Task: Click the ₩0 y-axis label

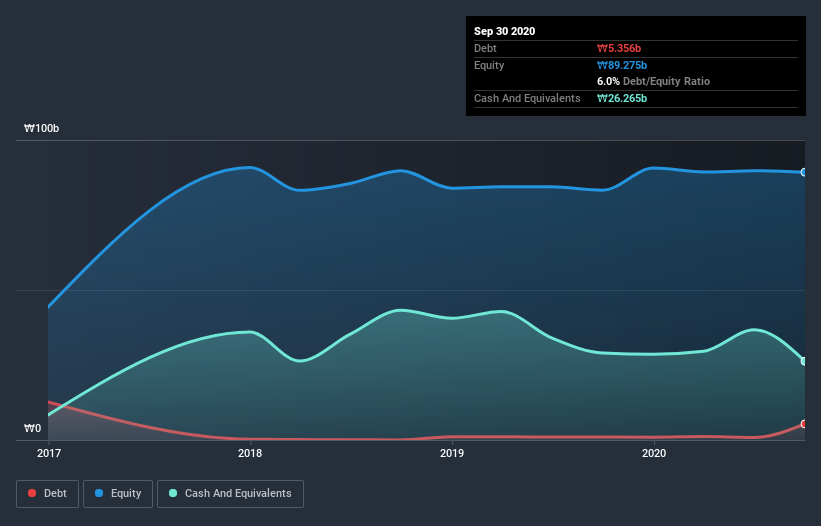Action: (x=32, y=428)
